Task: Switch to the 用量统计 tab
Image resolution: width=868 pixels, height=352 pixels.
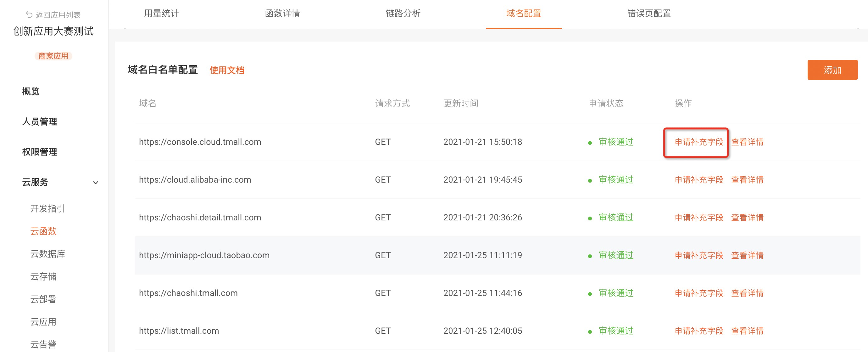Action: click(x=161, y=14)
